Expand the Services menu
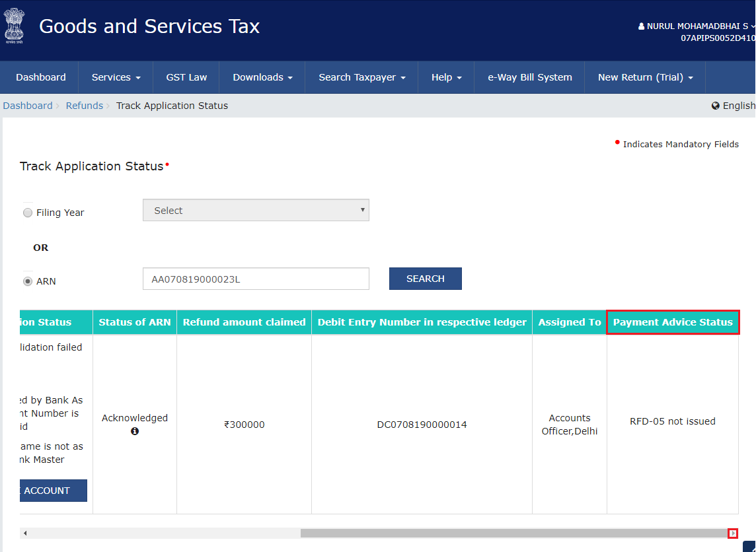Image resolution: width=756 pixels, height=552 pixels. 116,77
